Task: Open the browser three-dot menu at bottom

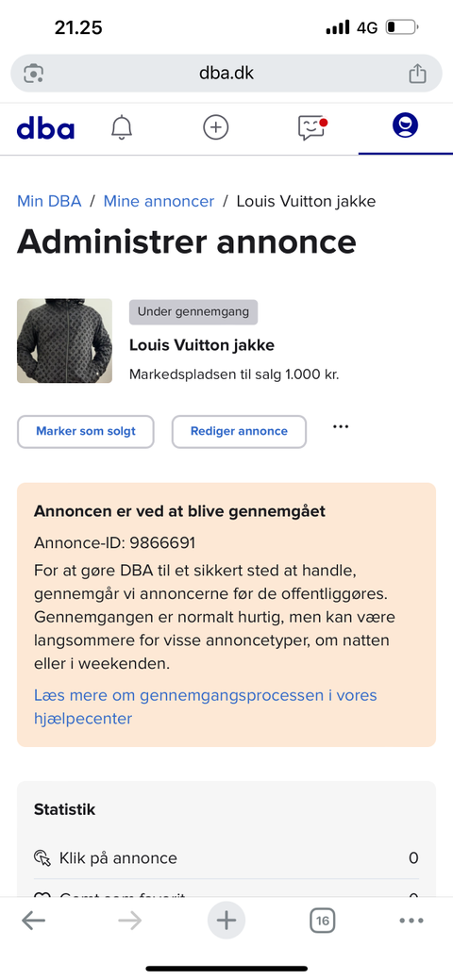Action: click(x=411, y=921)
